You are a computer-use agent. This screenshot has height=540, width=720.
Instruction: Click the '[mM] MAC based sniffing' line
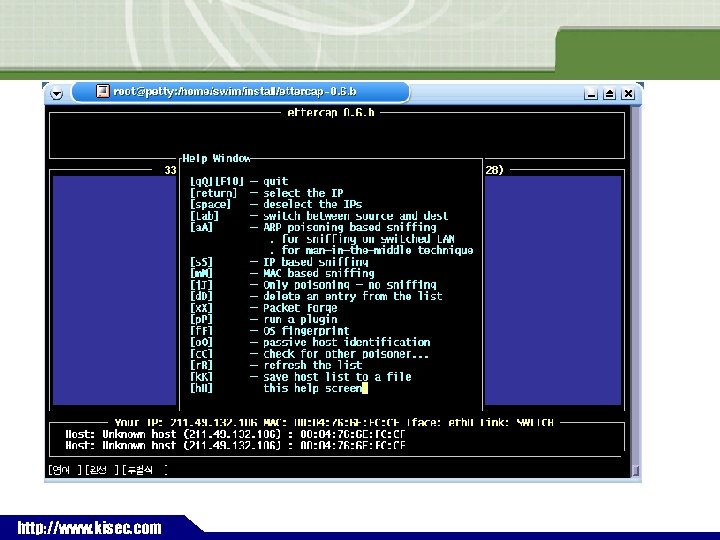(282, 273)
